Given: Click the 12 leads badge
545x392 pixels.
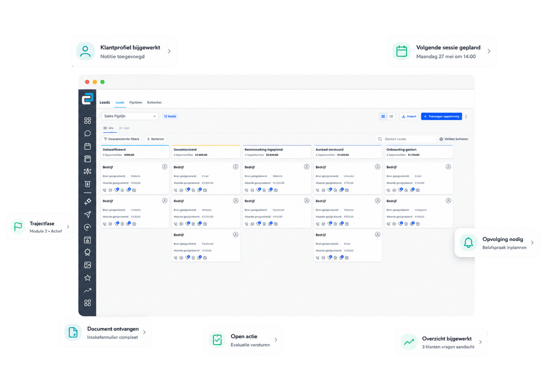Looking at the screenshot, I should click(170, 117).
